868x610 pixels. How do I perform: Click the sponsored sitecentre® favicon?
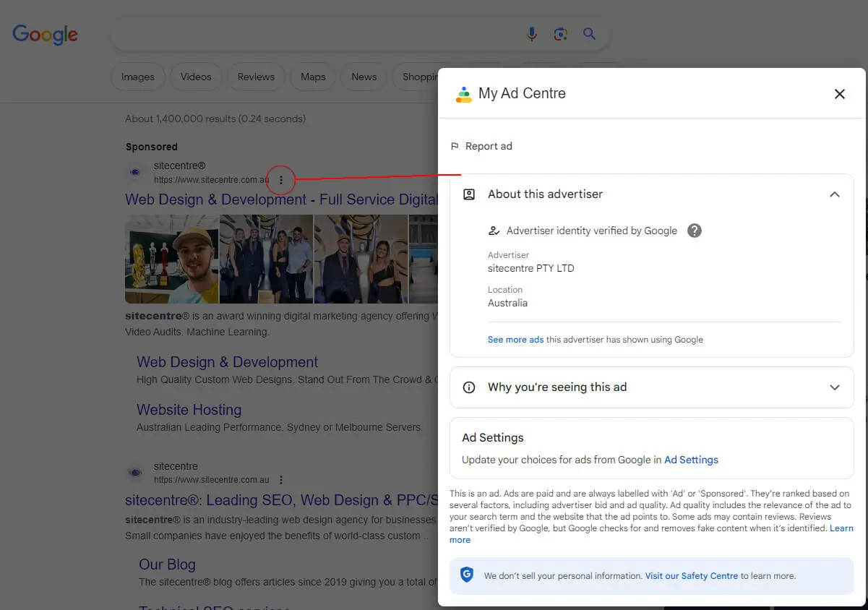135,172
